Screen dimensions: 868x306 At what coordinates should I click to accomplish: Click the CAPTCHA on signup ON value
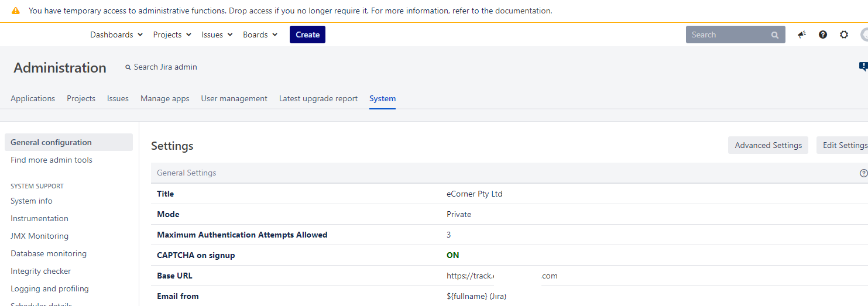452,255
